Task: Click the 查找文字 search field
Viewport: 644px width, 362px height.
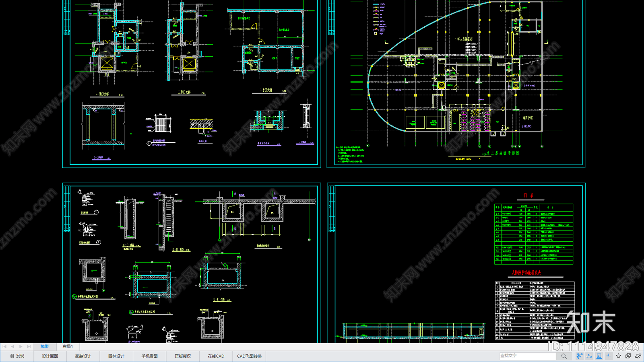Action: (528, 356)
